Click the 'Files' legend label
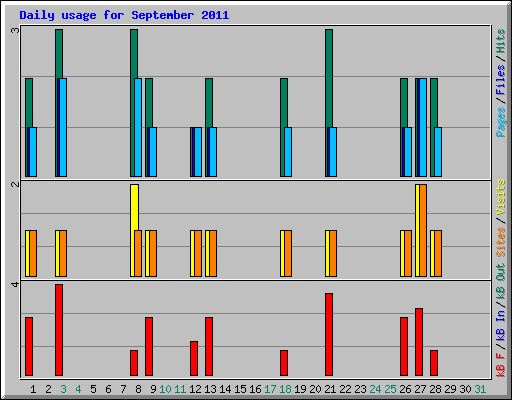This screenshot has height=400, width=512. click(x=500, y=80)
